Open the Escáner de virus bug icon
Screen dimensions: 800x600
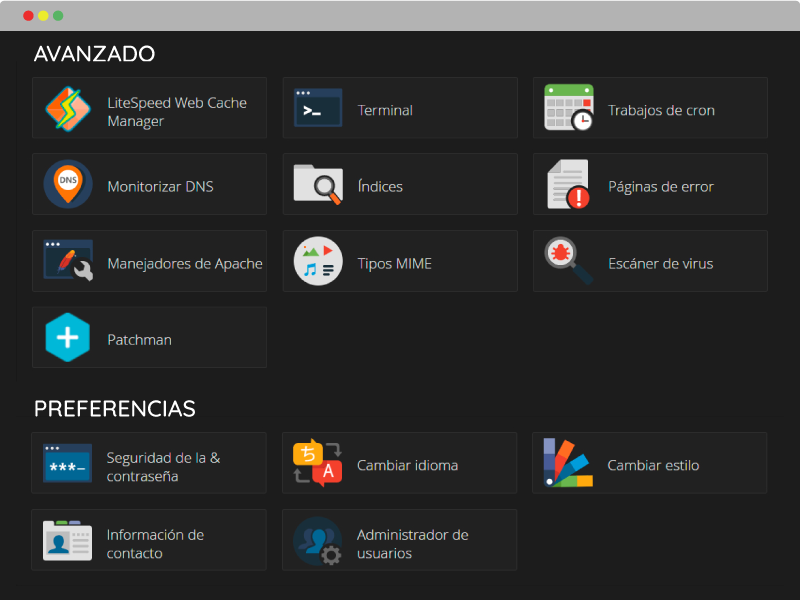(568, 261)
